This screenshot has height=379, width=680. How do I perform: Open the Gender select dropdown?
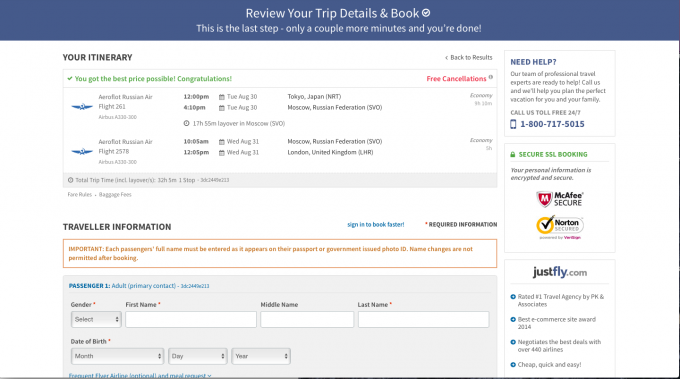click(x=96, y=320)
